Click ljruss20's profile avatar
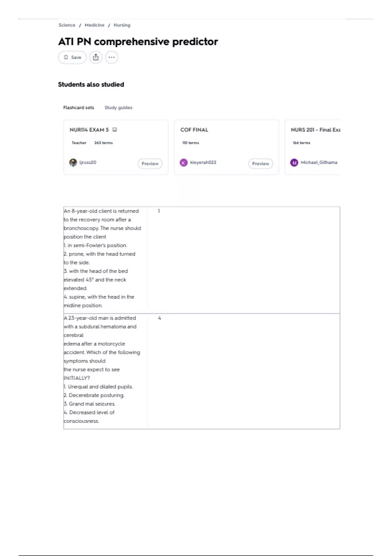The height and width of the screenshot is (556, 392). (x=73, y=163)
